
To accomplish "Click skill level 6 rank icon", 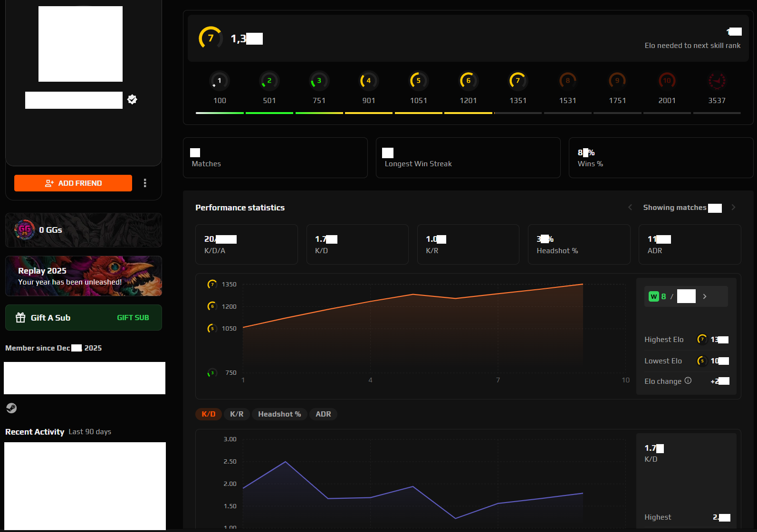I will pyautogui.click(x=468, y=81).
